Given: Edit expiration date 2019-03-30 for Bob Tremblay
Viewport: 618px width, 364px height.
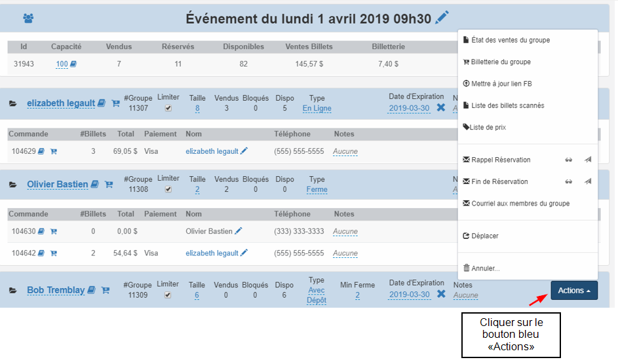Looking at the screenshot, I should 410,295.
